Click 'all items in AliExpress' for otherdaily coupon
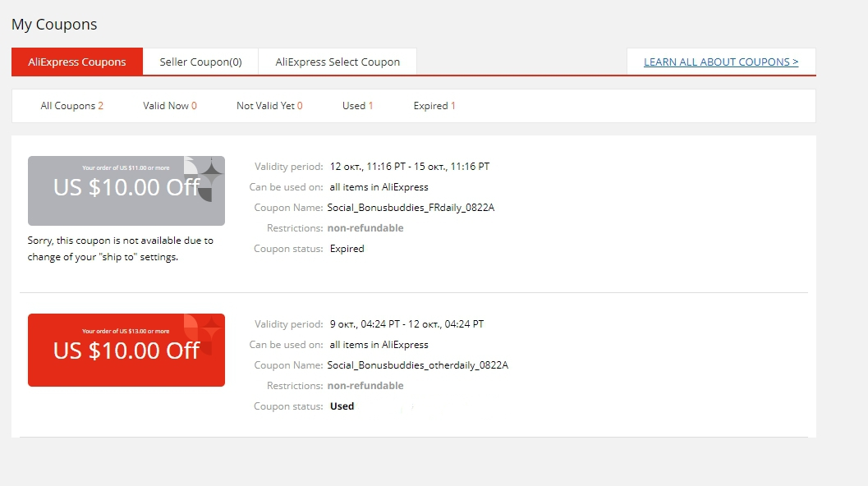Viewport: 868px width, 486px height. (379, 345)
